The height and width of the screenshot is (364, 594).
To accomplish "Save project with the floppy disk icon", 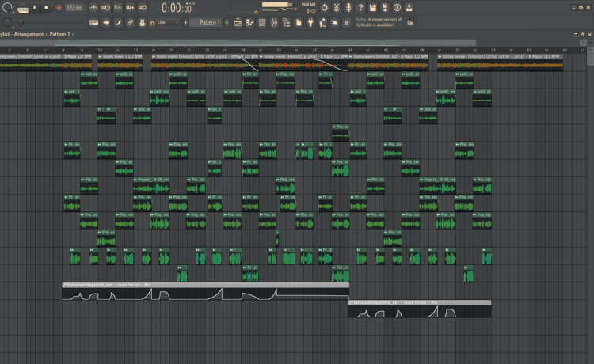I will point(373,7).
